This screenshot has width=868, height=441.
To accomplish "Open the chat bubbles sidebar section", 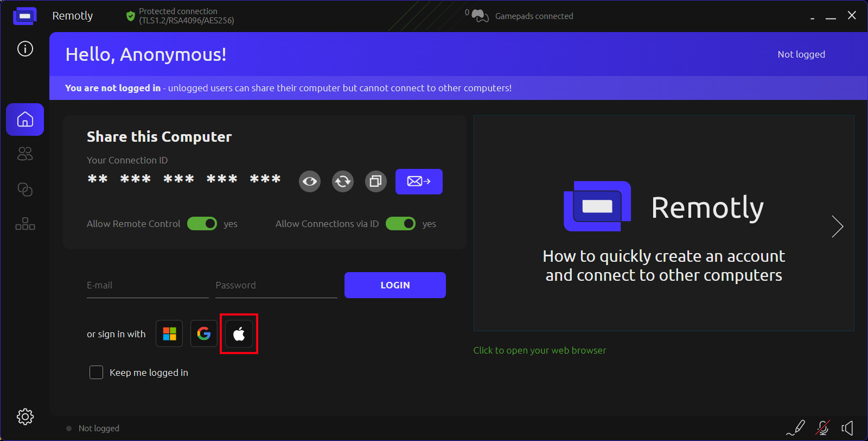I will tap(25, 189).
